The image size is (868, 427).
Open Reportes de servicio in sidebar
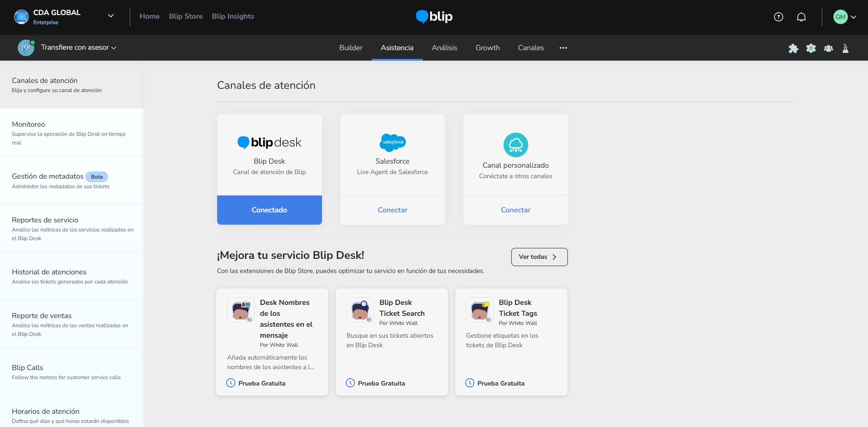pyautogui.click(x=72, y=228)
